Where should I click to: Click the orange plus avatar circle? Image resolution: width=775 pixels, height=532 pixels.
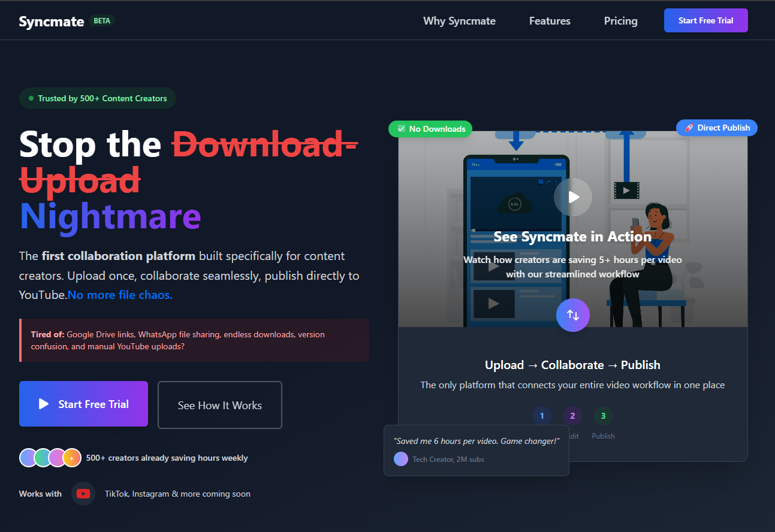coord(72,458)
